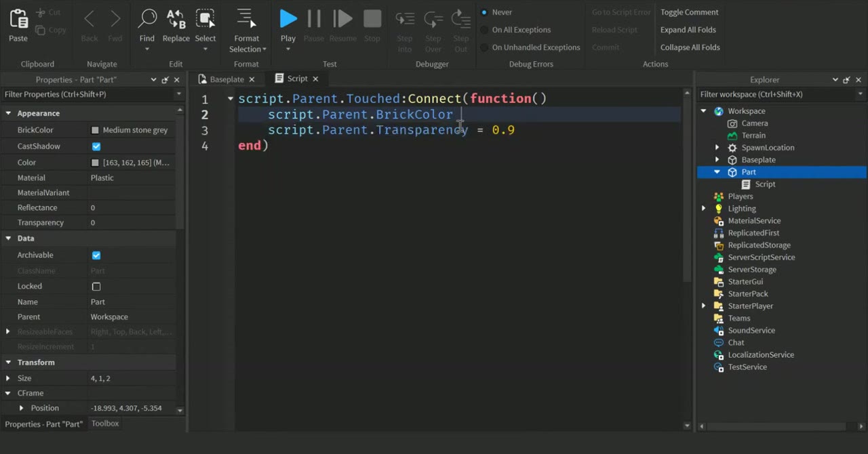868x454 pixels.
Task: Switch to the Baseplate tab
Action: pos(226,79)
